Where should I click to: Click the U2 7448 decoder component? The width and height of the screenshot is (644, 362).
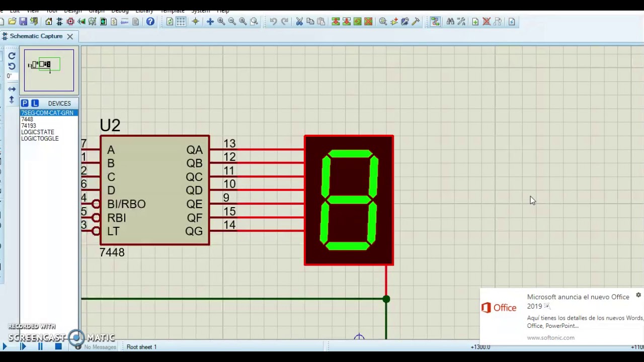point(155,190)
